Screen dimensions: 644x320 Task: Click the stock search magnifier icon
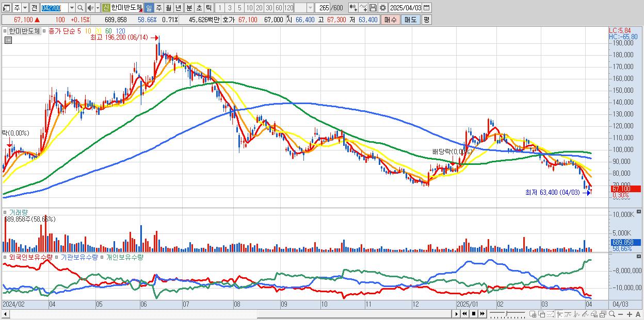81,8
